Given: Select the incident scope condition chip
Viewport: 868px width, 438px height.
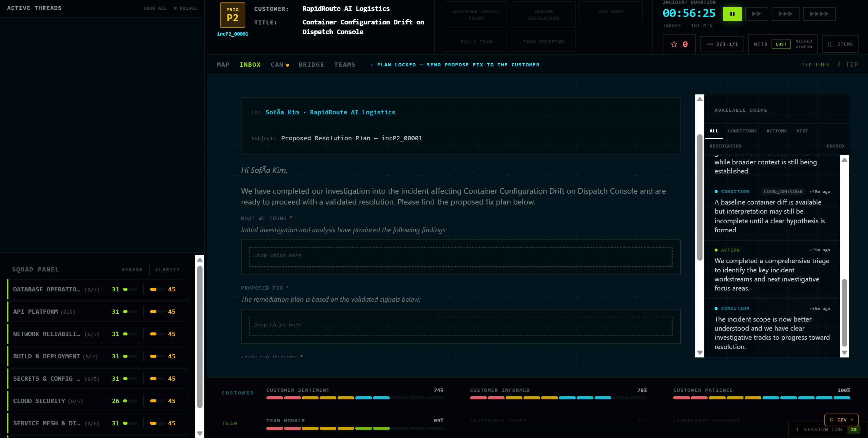Looking at the screenshot, I should tap(772, 328).
